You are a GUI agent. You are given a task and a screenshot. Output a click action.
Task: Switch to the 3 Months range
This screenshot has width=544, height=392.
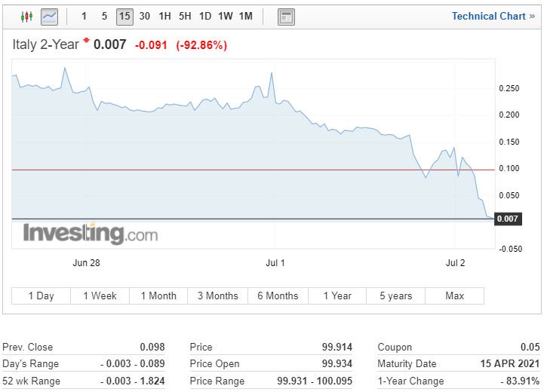tap(218, 296)
